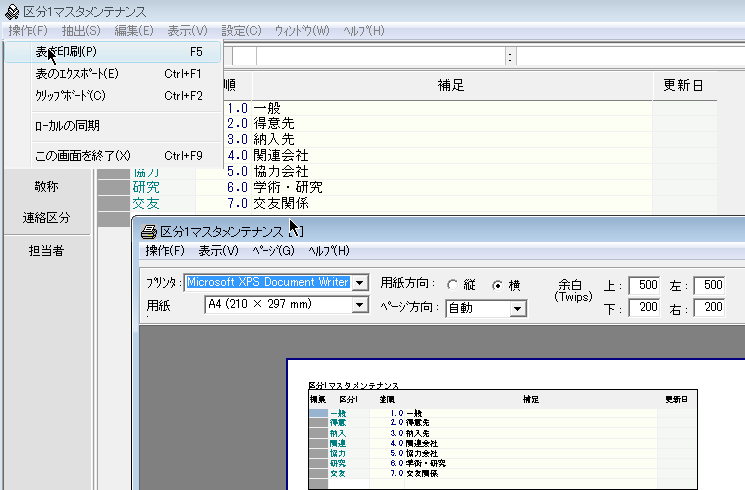Click the 関連会社 cell in the 補足 column
This screenshot has height=490, width=745.
(x=452, y=155)
